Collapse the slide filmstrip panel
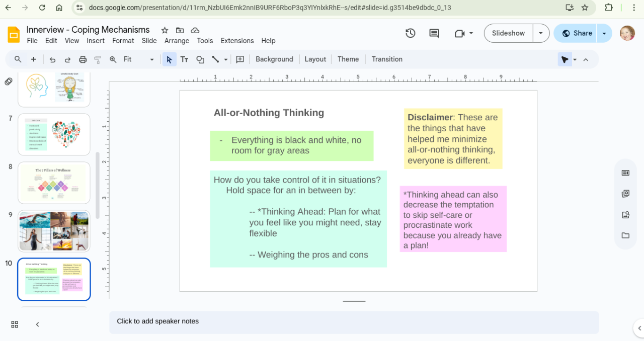The height and width of the screenshot is (341, 644). click(37, 324)
